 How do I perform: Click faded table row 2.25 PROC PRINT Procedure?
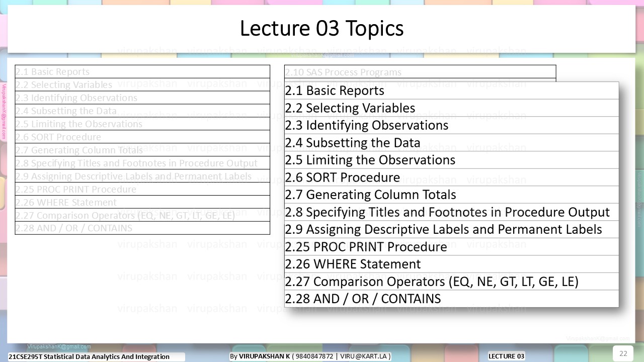[x=142, y=189]
